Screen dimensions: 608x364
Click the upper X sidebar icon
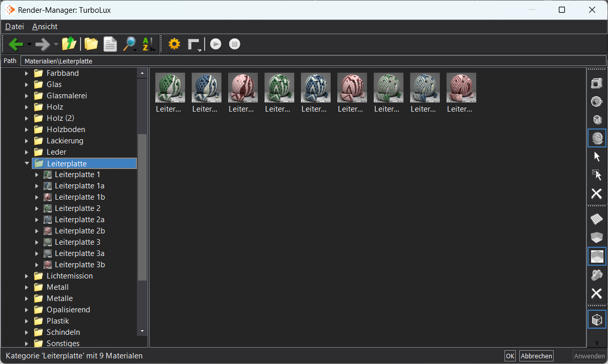tap(597, 193)
